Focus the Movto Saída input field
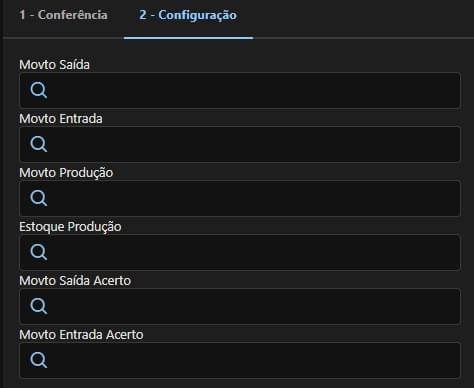 click(240, 90)
